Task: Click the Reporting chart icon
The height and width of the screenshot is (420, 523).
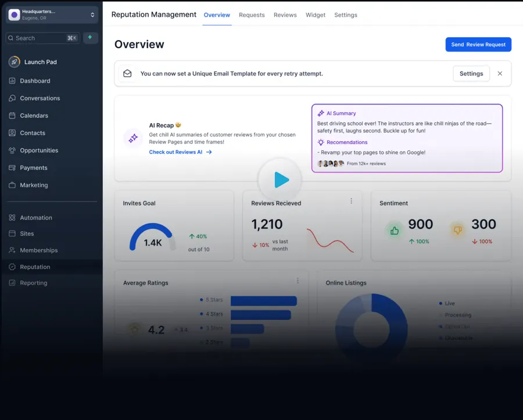Action: [12, 283]
